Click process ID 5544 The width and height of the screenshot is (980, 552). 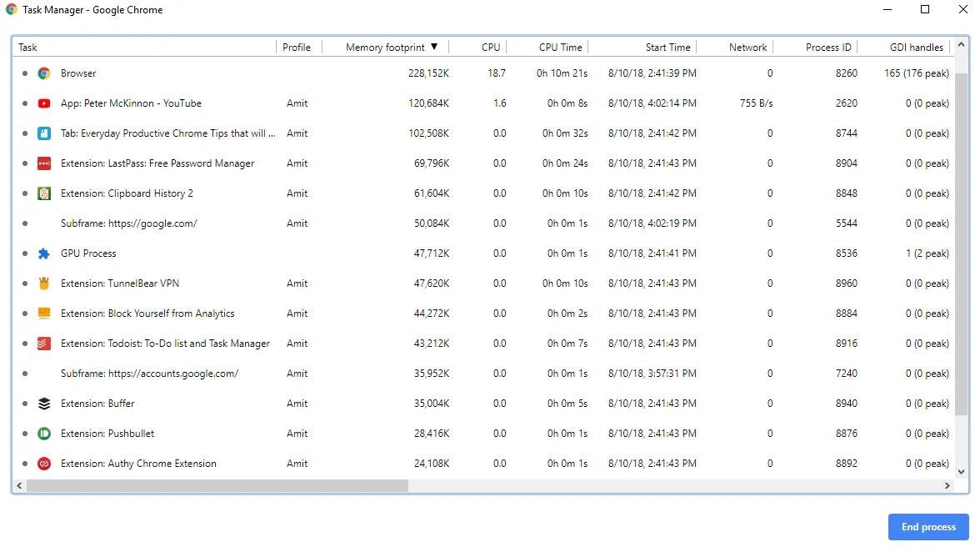[847, 223]
